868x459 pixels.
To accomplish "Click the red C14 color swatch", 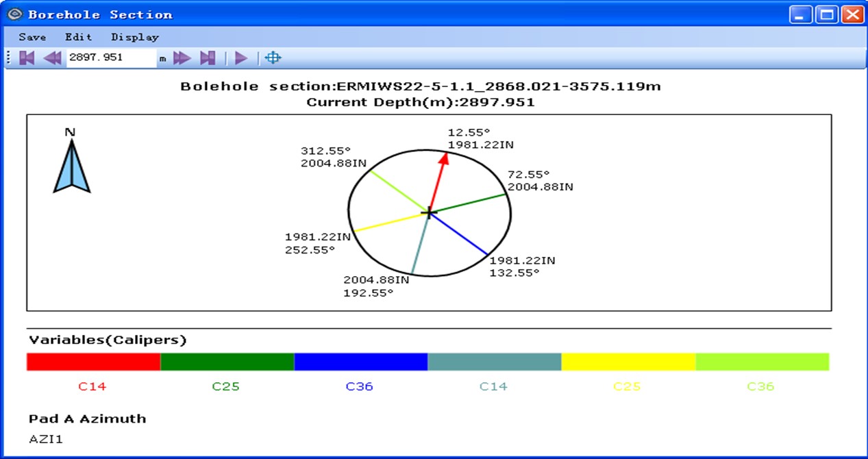I will (93, 362).
